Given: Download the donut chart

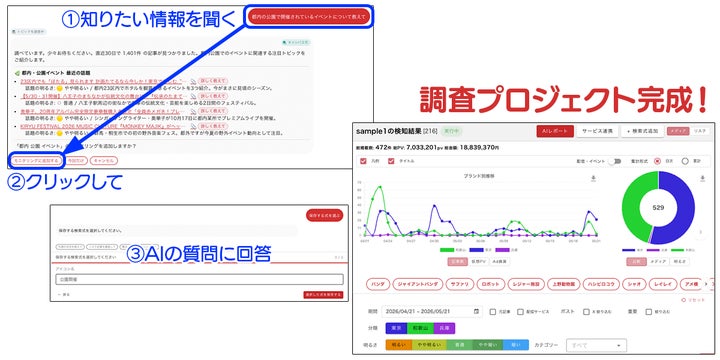Looking at the screenshot, I should (702, 178).
